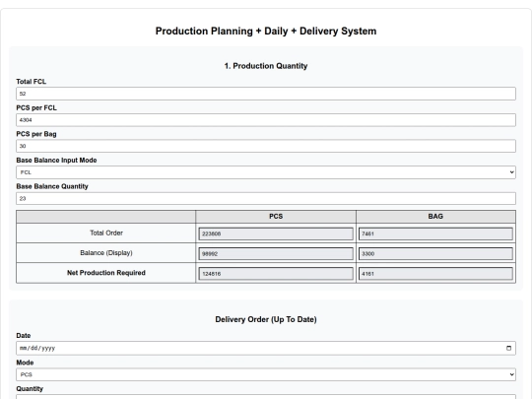This screenshot has width=532, height=399.
Task: Click the Balance (Display) BAG box
Action: pos(435,254)
